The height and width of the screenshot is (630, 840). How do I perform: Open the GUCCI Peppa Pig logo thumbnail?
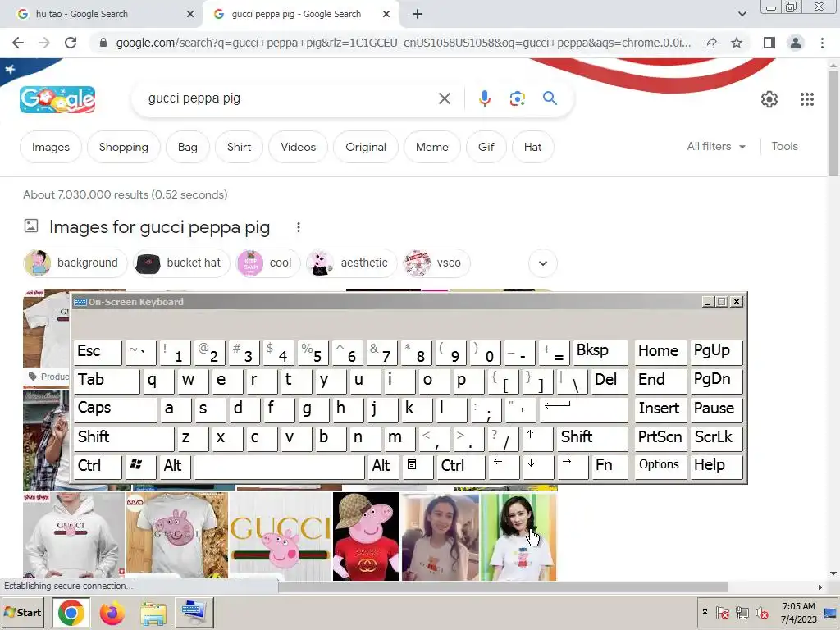click(x=281, y=536)
